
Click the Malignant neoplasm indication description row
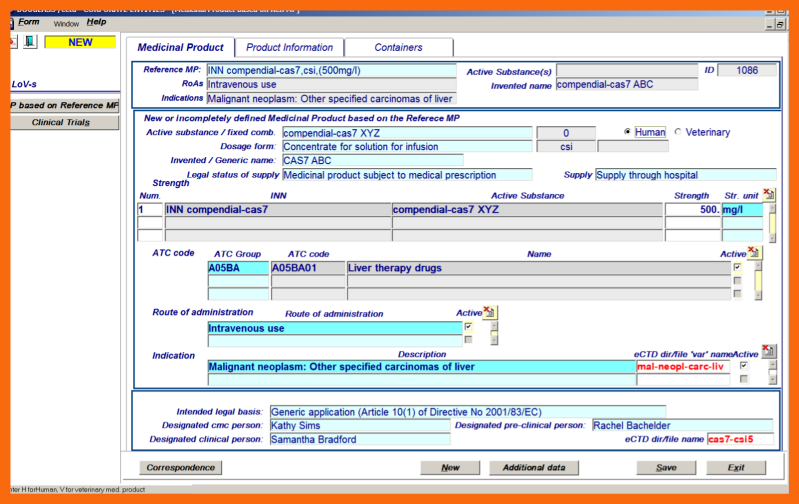click(x=421, y=366)
